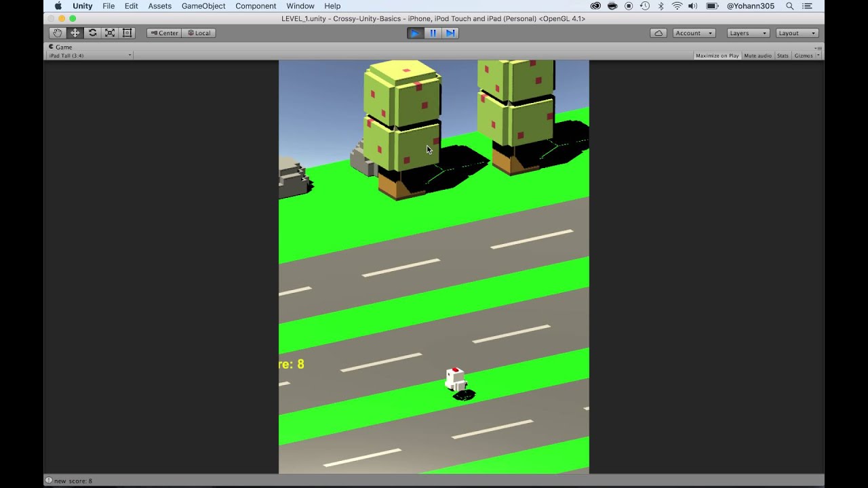Click the console info icon in status bar
This screenshot has height=488, width=868.
(48, 481)
